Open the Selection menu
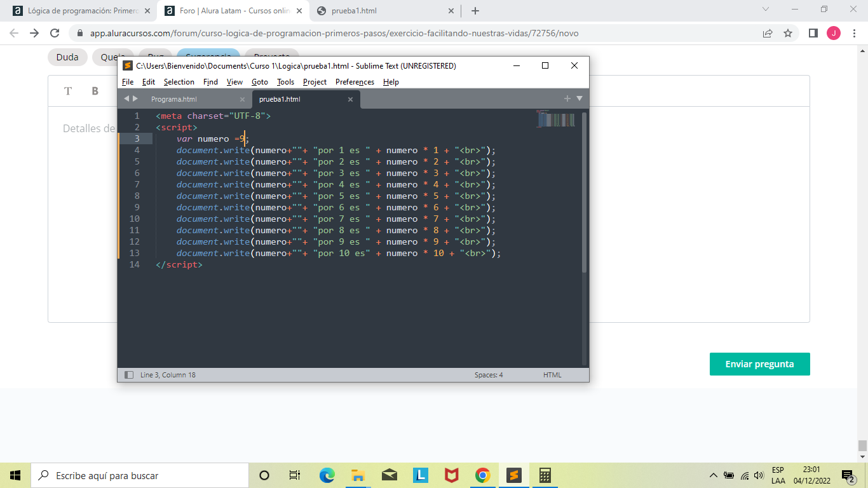868x488 pixels. [x=179, y=82]
